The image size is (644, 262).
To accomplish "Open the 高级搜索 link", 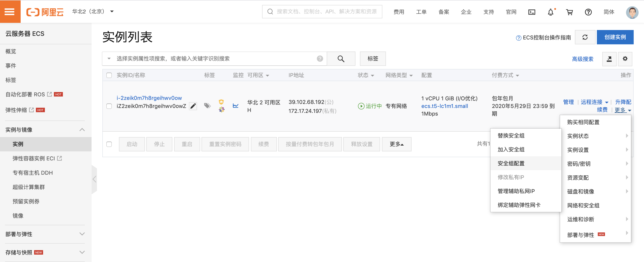I will 582,59.
